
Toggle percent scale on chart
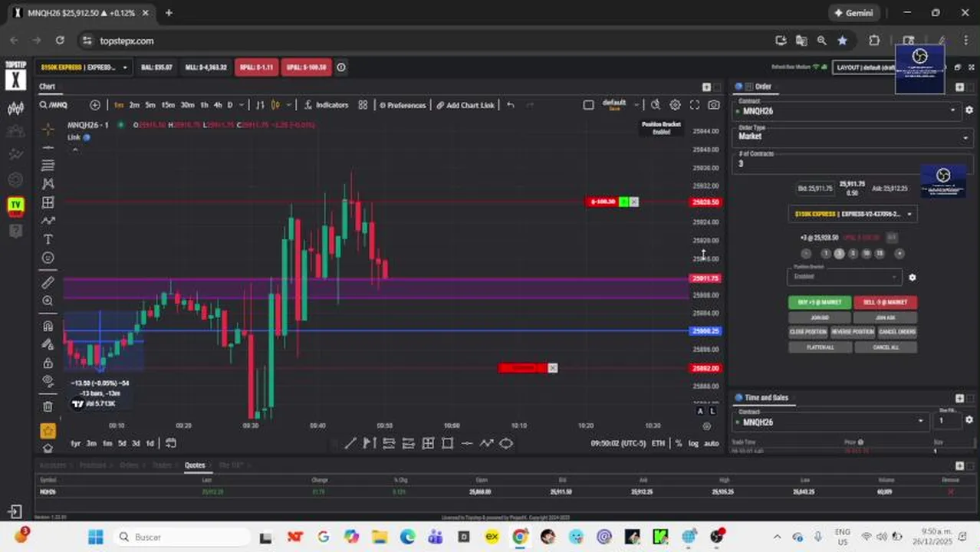click(x=679, y=443)
